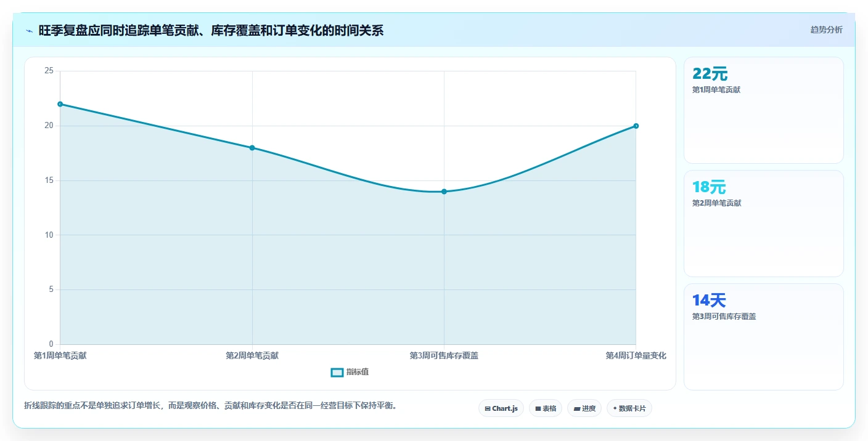Click the y-axis value 10
This screenshot has width=868, height=441.
(x=49, y=235)
